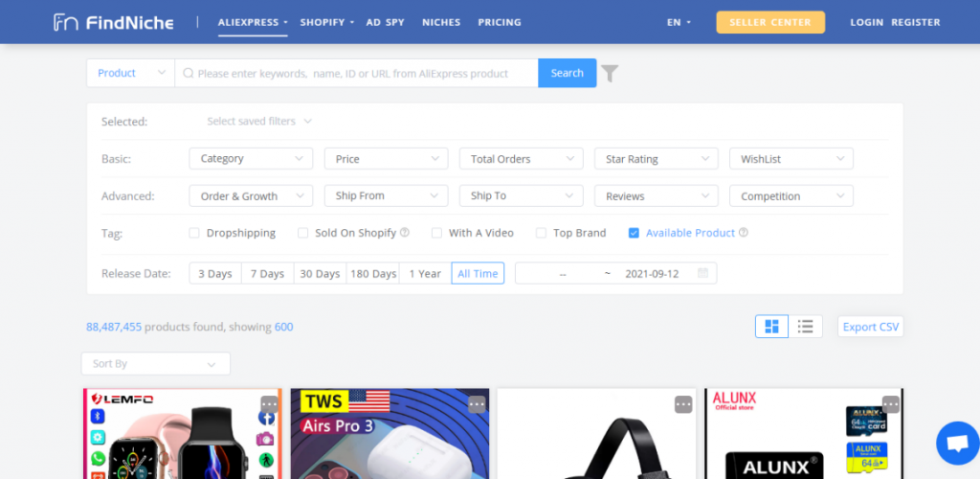Click the Export CSV button
The height and width of the screenshot is (479, 980).
coord(871,327)
